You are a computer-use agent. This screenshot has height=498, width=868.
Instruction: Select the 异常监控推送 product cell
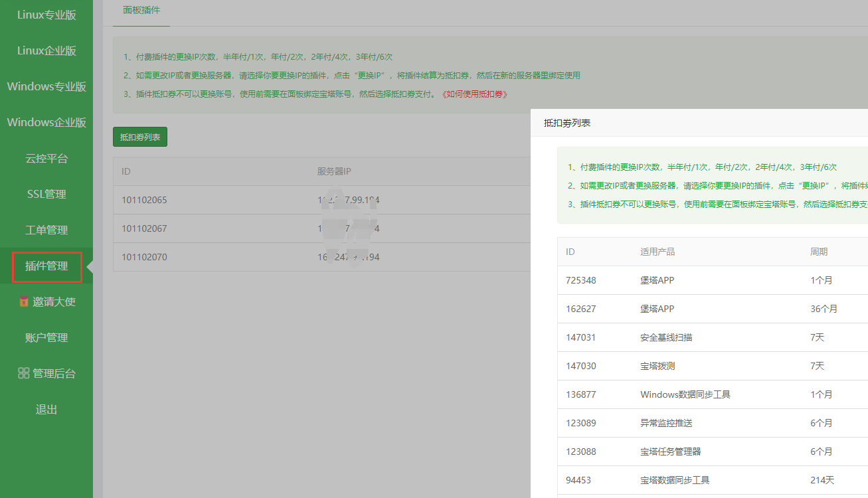click(666, 423)
